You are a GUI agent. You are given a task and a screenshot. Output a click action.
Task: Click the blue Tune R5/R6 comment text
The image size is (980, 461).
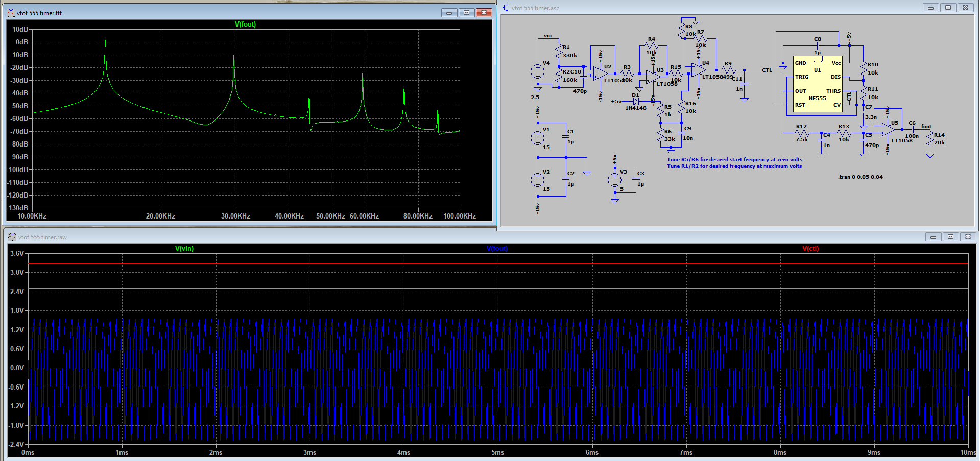click(x=734, y=159)
